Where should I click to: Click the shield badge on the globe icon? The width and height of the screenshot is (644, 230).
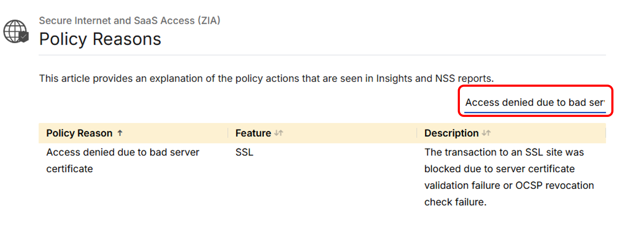24,37
